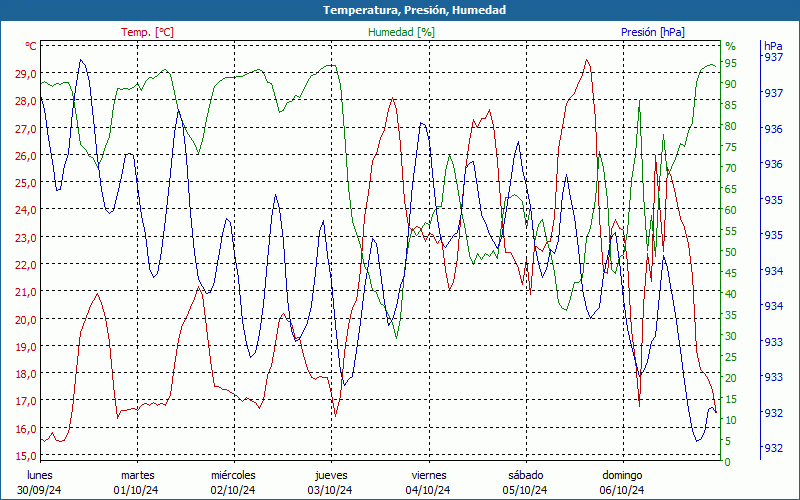Select the blue "Presión [hPa]" legend label
Image resolution: width=800 pixels, height=500 pixels.
[653, 32]
